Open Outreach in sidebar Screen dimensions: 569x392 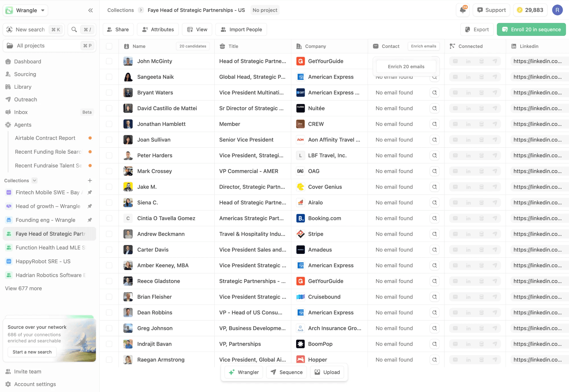tap(26, 99)
